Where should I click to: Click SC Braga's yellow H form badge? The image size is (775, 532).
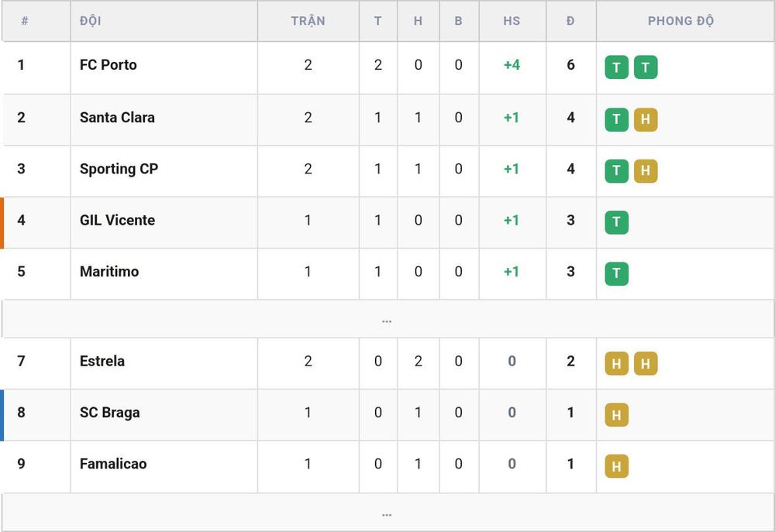(x=616, y=415)
